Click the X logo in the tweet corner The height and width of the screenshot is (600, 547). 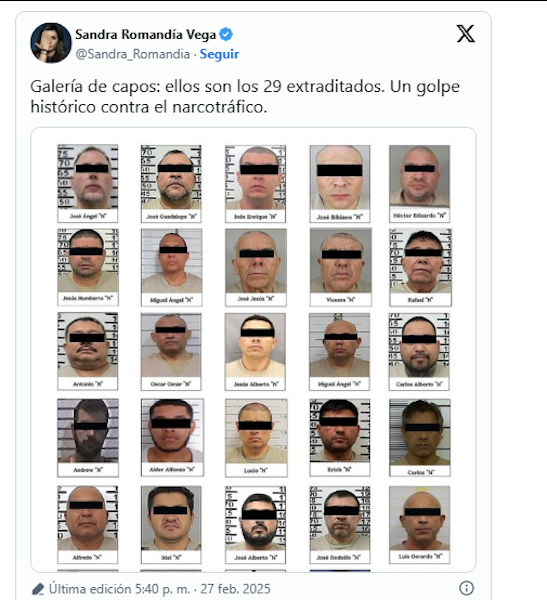tap(465, 34)
